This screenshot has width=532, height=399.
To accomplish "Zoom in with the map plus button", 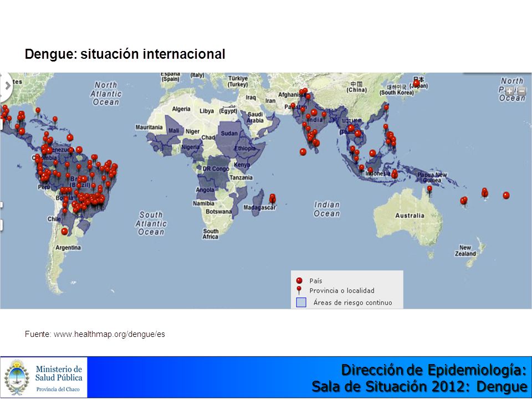I will click(510, 91).
